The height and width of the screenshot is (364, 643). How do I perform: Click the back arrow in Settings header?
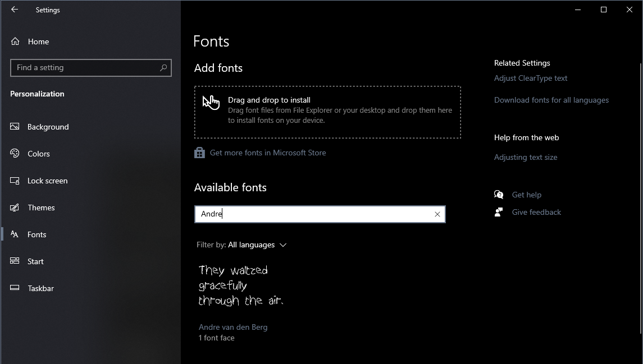click(x=15, y=10)
